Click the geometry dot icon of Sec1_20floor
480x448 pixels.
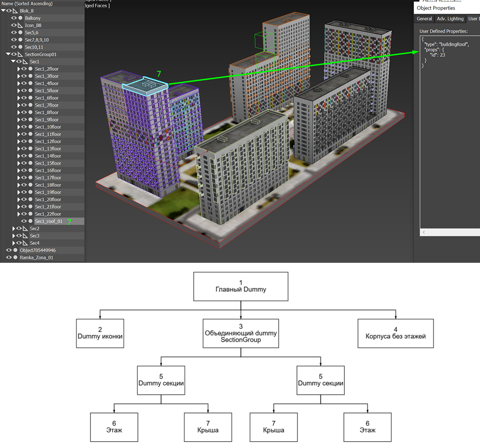click(30, 199)
